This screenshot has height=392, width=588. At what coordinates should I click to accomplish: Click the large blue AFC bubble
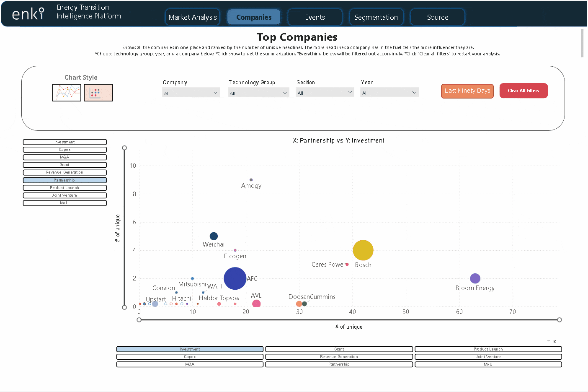[235, 278]
